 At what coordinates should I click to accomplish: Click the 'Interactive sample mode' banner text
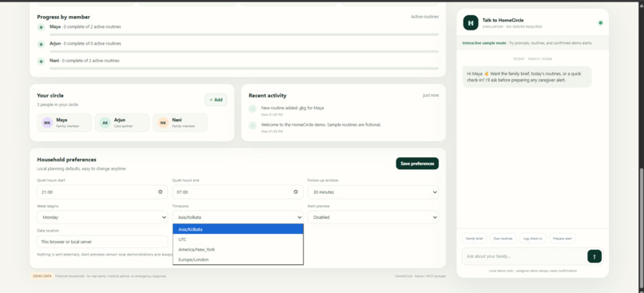point(484,43)
